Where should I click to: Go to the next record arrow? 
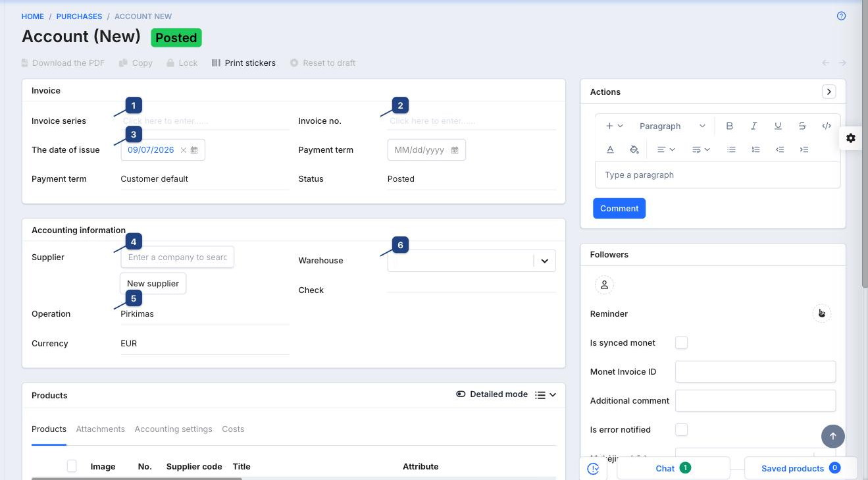(x=842, y=63)
